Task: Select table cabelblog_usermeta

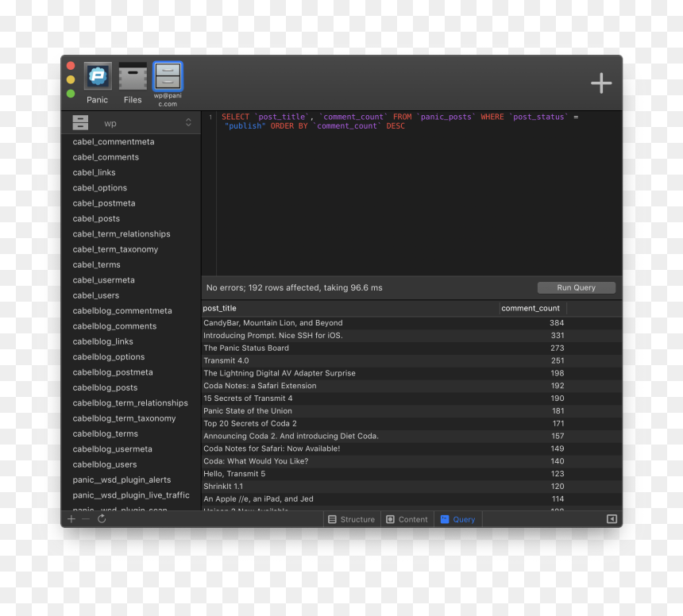Action: click(x=131, y=449)
